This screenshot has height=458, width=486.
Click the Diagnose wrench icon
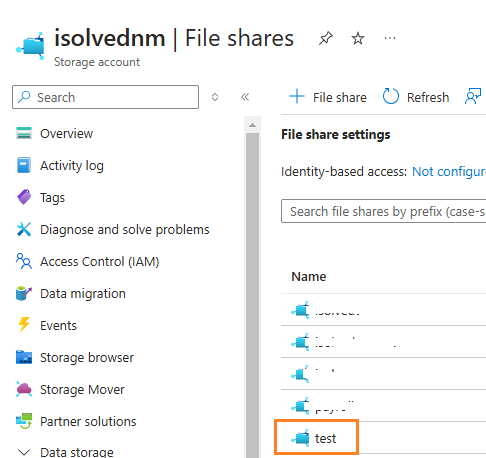coord(24,229)
